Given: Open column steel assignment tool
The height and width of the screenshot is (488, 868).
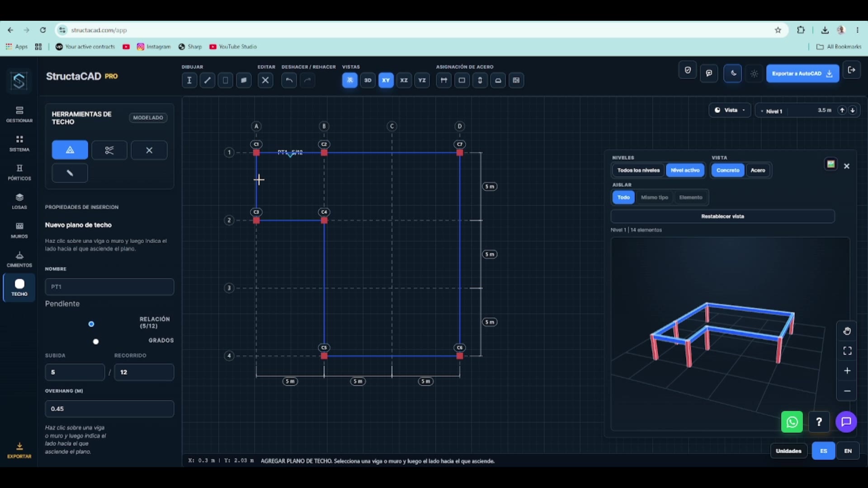Looking at the screenshot, I should click(x=480, y=80).
